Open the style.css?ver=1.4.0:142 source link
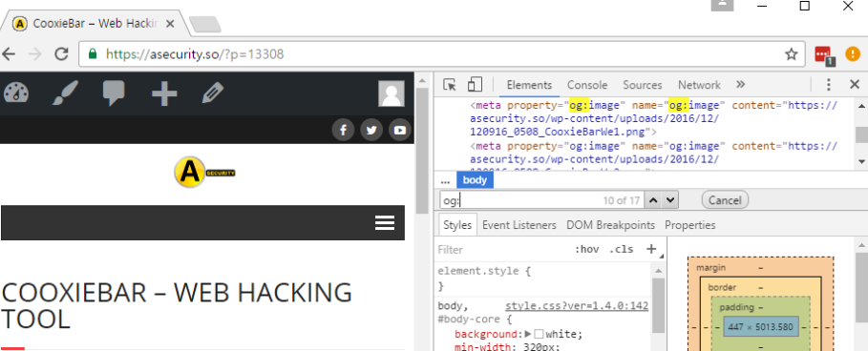This screenshot has width=868, height=351. (x=576, y=306)
